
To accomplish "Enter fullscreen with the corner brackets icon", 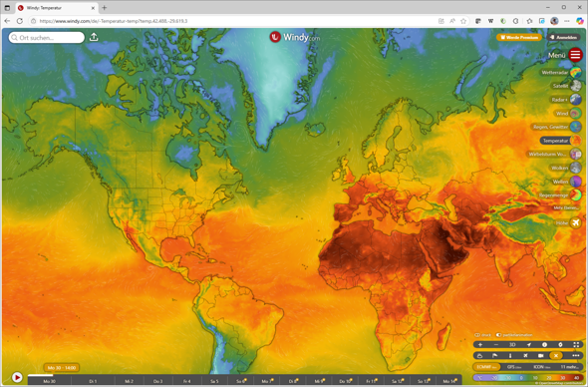I will pos(576,344).
